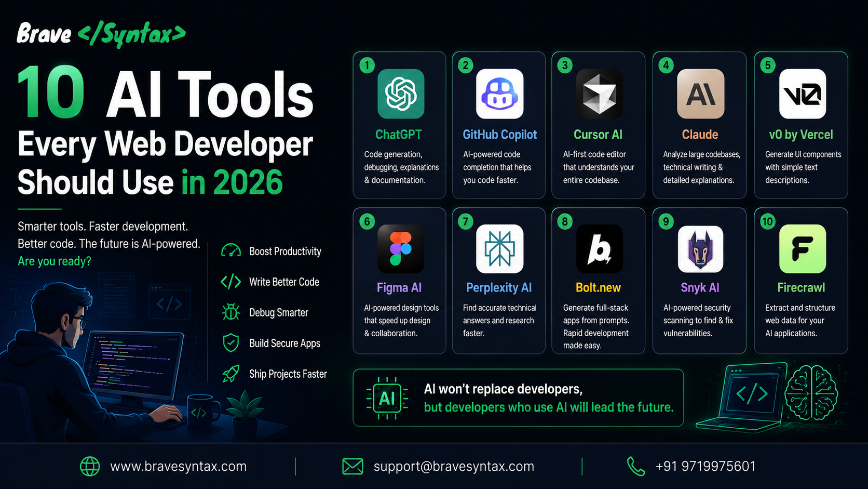Image resolution: width=868 pixels, height=489 pixels.
Task: Click the bug icon beside Debug Smarter
Action: click(231, 312)
